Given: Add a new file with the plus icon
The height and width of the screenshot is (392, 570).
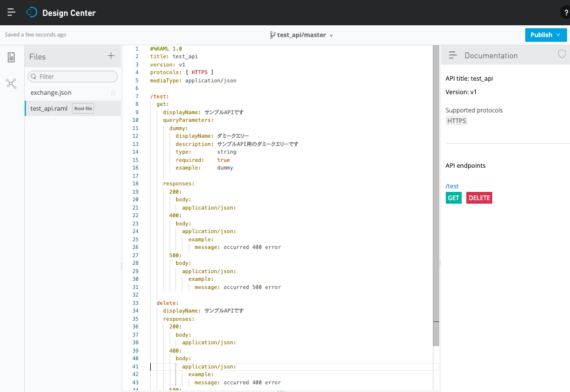Looking at the screenshot, I should point(111,56).
